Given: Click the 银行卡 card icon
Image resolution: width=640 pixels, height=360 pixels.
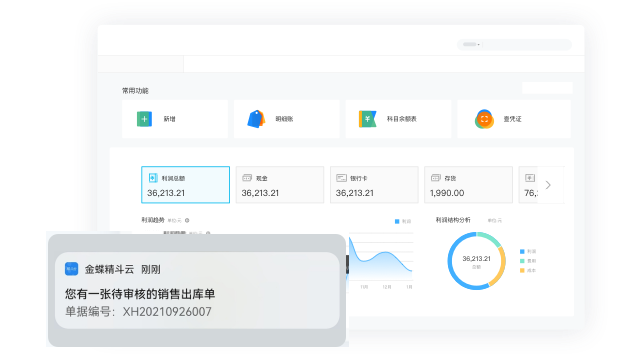Looking at the screenshot, I should 341,178.
